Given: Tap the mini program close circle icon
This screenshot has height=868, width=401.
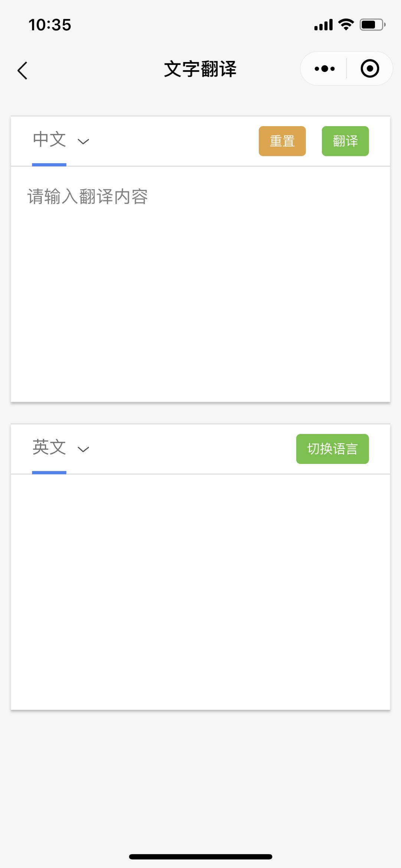Looking at the screenshot, I should click(x=370, y=69).
